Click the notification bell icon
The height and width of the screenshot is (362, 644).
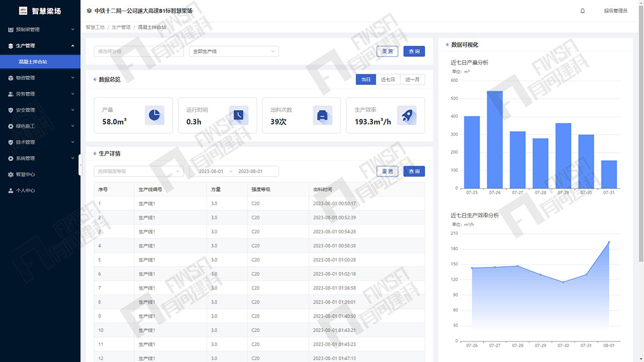(x=583, y=11)
